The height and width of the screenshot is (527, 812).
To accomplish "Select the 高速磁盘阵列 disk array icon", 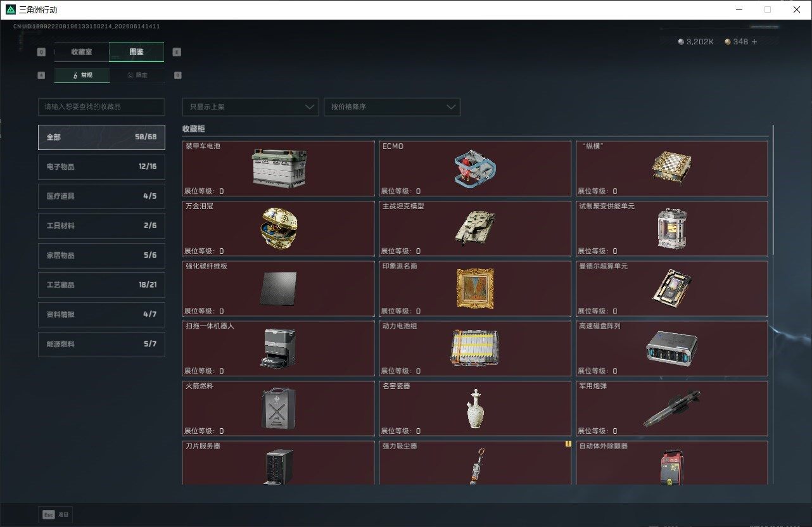I will (671, 348).
